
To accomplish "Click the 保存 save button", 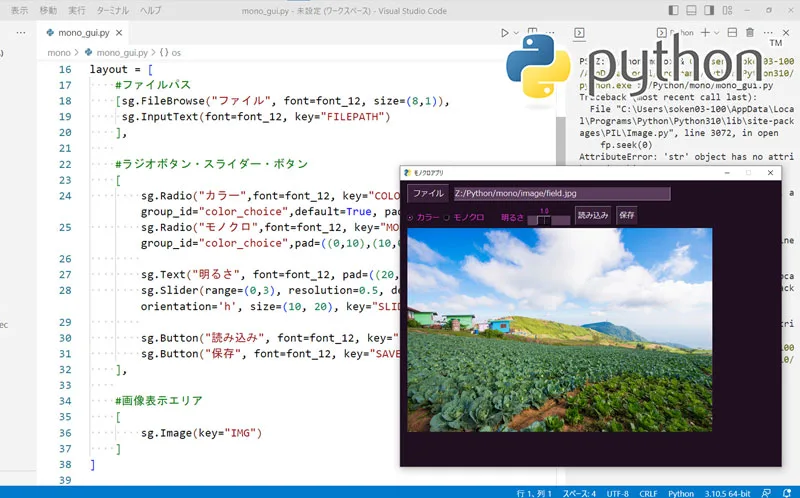I will pyautogui.click(x=627, y=215).
